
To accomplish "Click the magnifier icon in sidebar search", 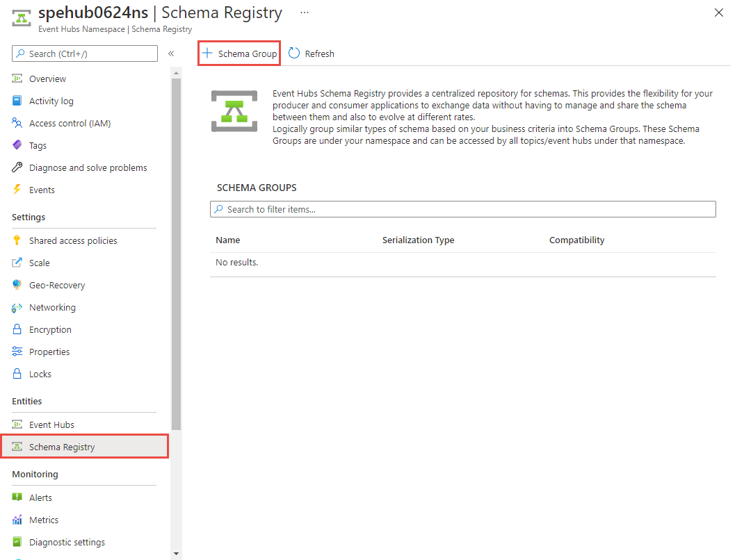I will pos(20,53).
